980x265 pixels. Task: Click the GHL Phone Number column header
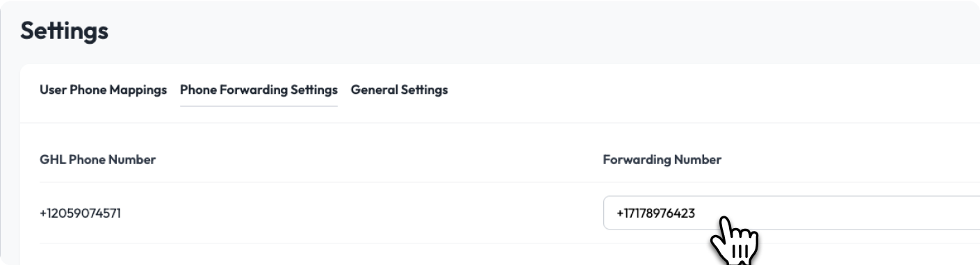(x=97, y=160)
